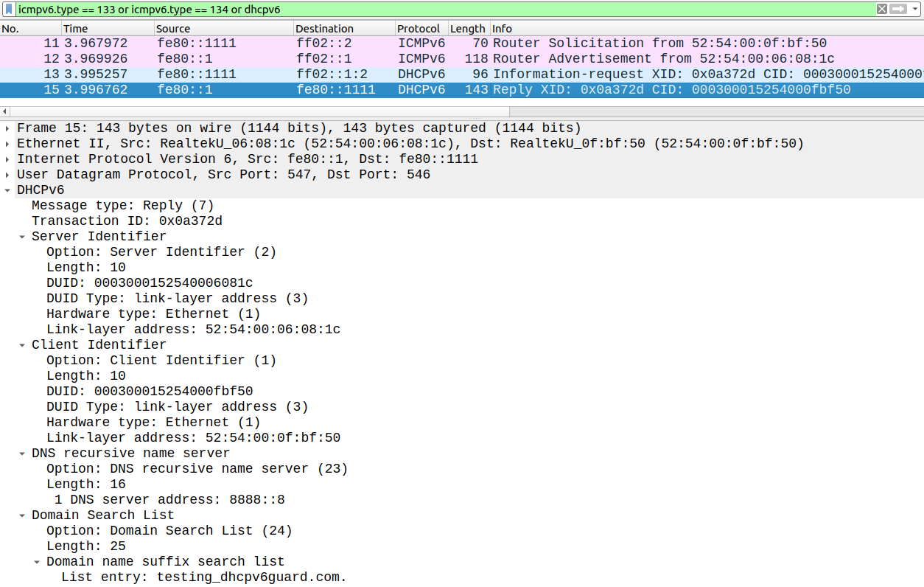Sort packets by the Protocol column
This screenshot has height=587, width=924.
click(x=421, y=29)
